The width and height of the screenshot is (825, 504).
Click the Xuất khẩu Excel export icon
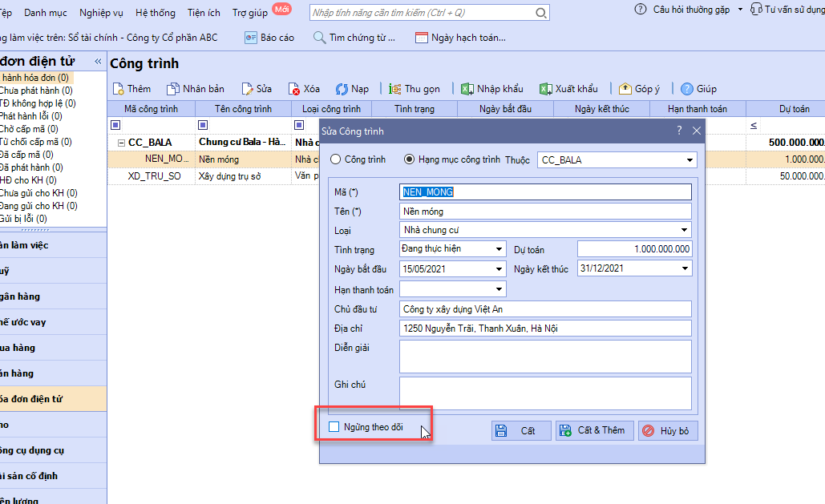pos(546,89)
